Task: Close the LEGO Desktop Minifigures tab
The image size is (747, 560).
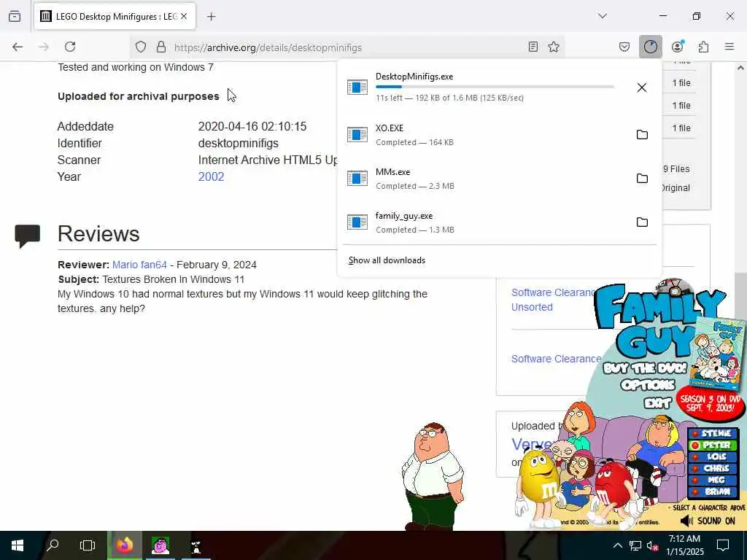Action: 184,16
